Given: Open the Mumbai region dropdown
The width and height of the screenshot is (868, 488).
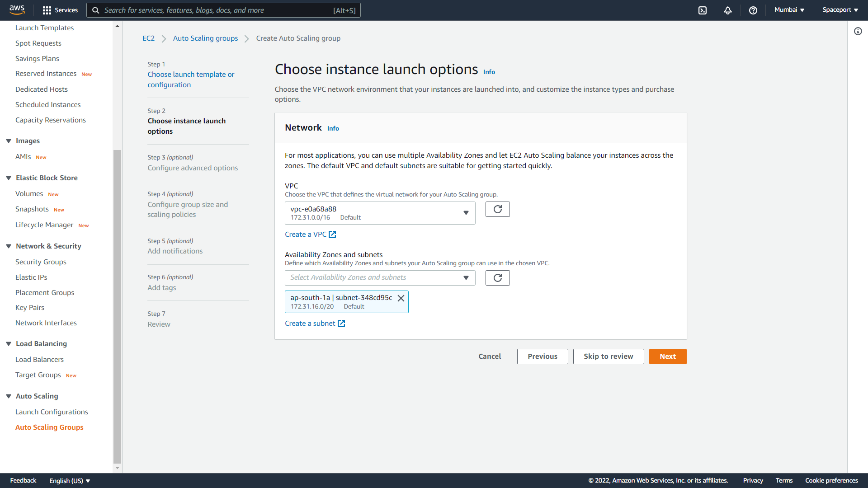Looking at the screenshot, I should point(789,9).
